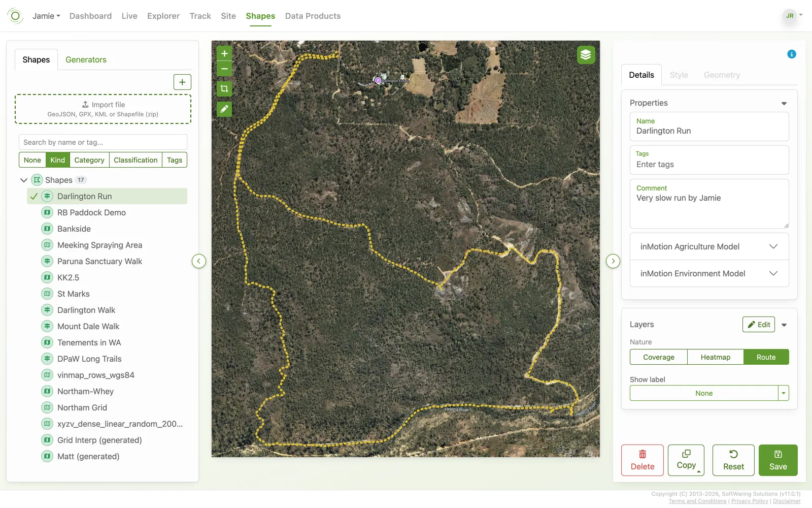Screen dimensions: 812x508
Task: Open Terms and Conditions link
Action: click(697, 501)
